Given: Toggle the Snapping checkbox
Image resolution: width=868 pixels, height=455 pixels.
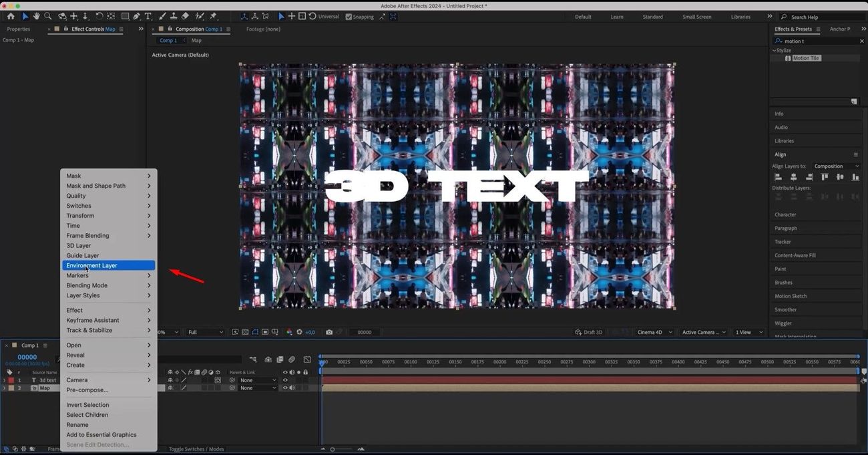Looking at the screenshot, I should point(349,17).
